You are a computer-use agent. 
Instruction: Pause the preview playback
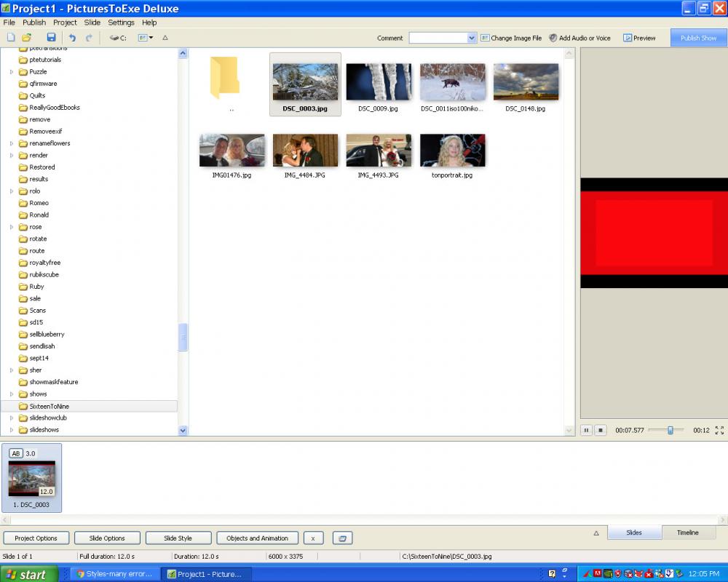click(x=586, y=430)
